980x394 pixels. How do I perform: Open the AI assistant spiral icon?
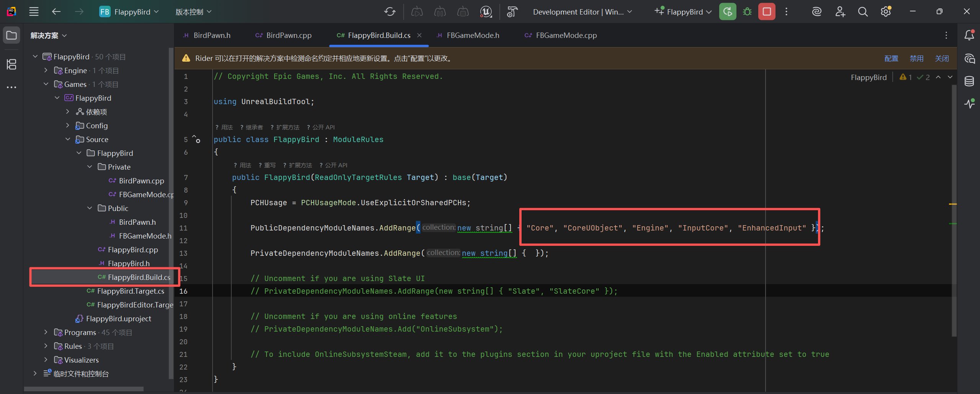coord(816,12)
